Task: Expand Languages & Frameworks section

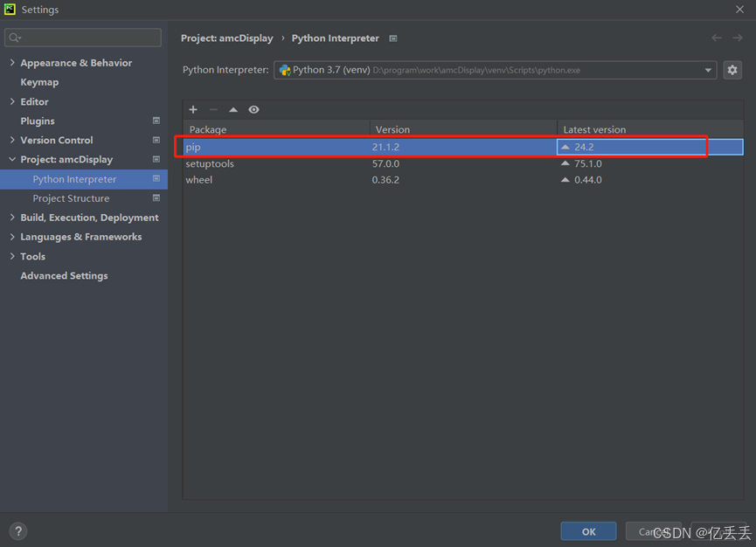Action: coord(12,237)
